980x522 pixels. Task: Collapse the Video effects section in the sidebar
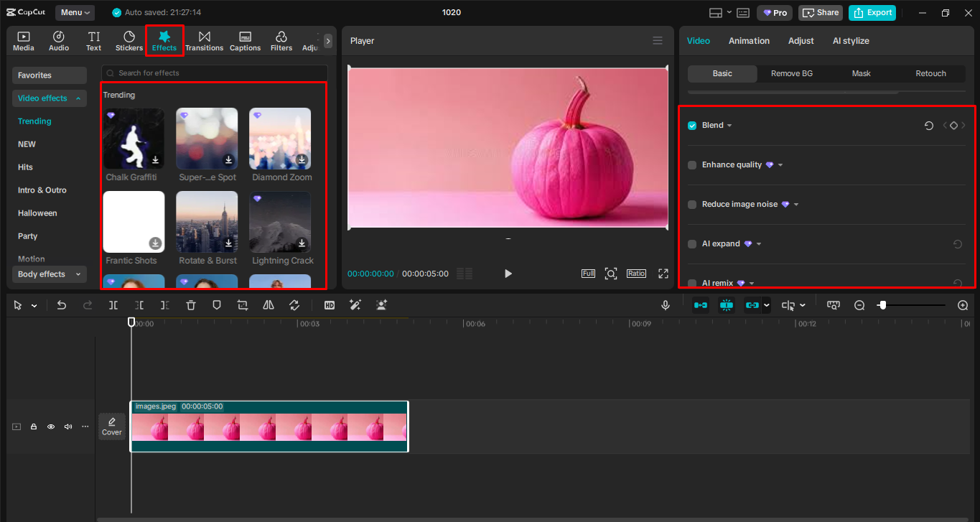point(80,98)
